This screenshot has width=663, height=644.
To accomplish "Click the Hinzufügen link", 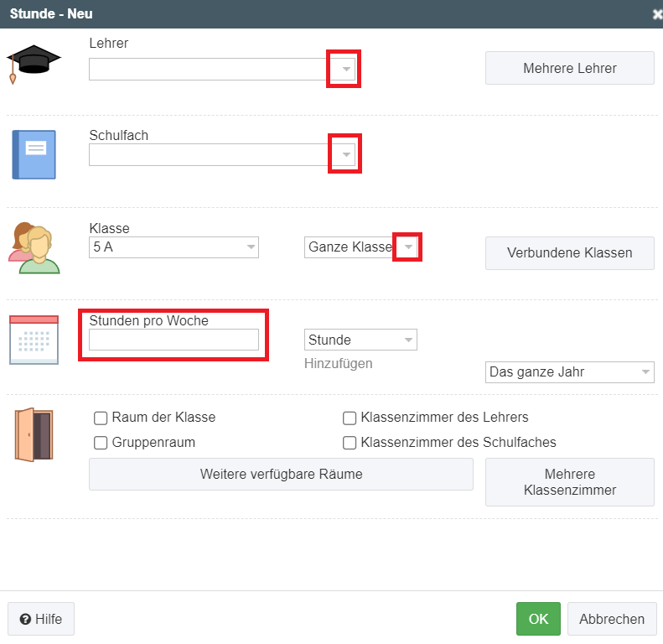I will coord(339,363).
